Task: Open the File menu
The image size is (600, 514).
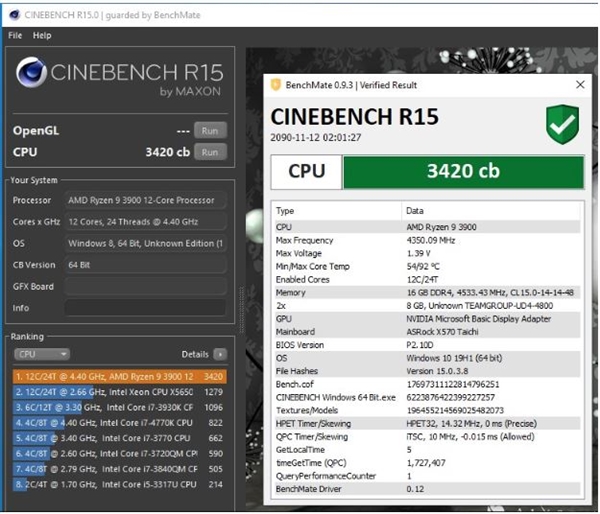Action: click(15, 35)
